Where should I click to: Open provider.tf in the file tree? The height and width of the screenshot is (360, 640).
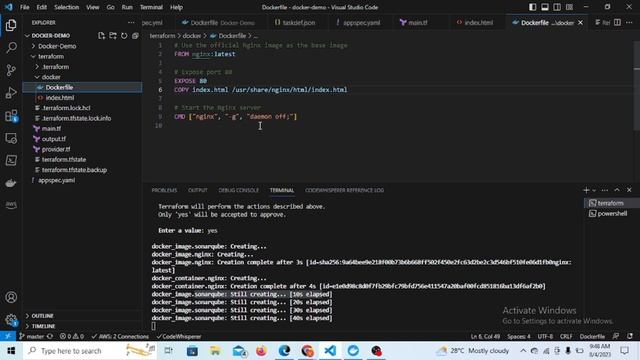pos(56,149)
